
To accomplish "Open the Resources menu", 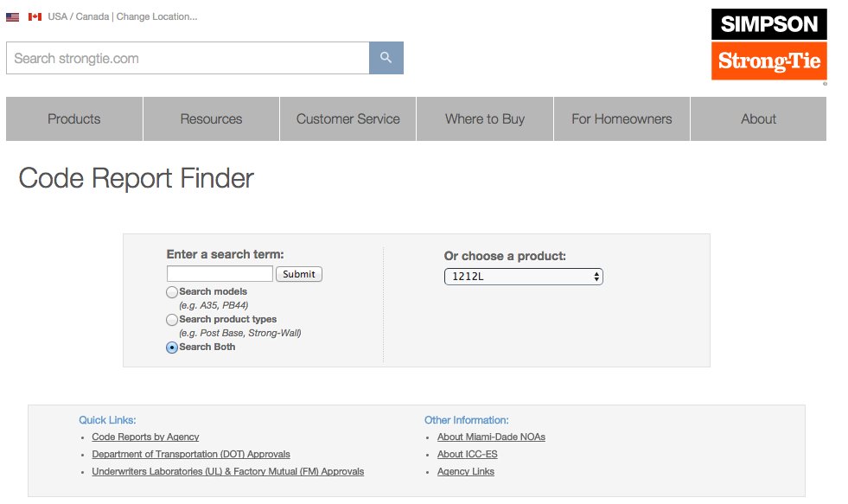I will pyautogui.click(x=212, y=119).
